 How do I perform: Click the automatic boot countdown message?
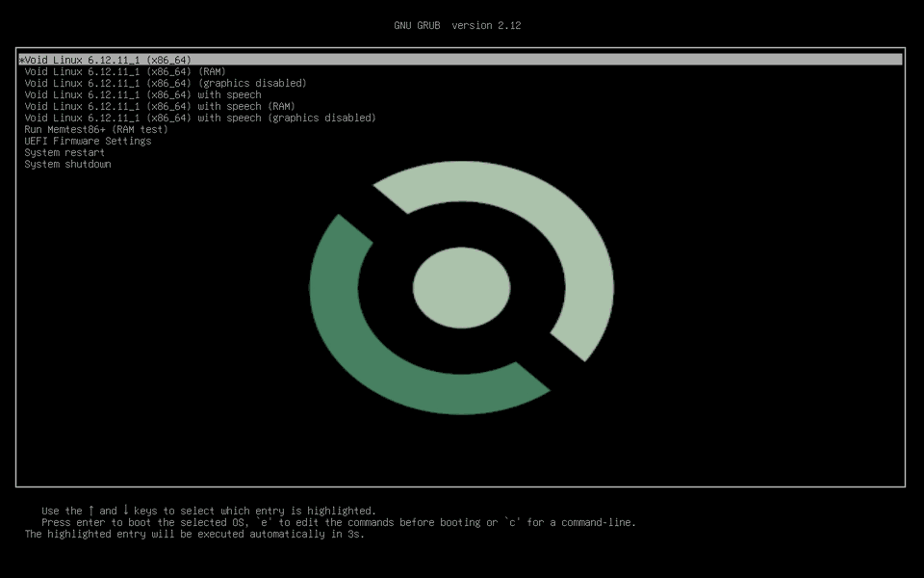coord(194,535)
